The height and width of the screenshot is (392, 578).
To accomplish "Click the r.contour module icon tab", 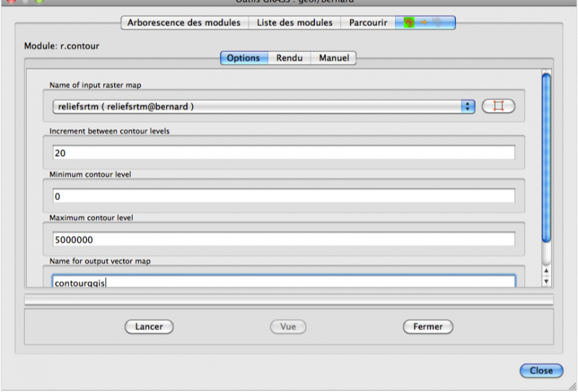I will (x=426, y=22).
